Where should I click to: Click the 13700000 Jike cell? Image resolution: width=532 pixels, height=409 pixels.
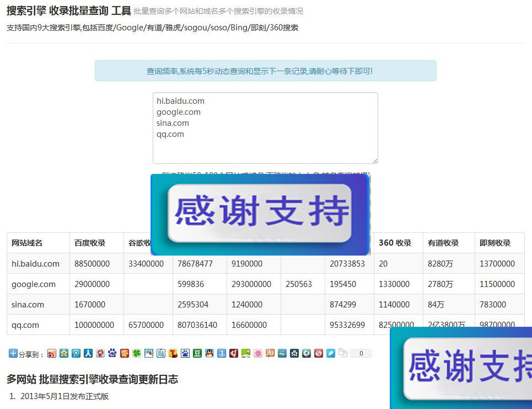pyautogui.click(x=497, y=264)
